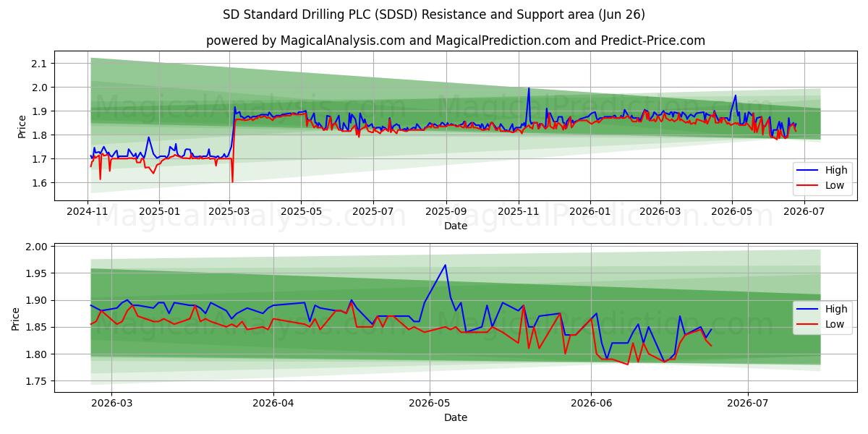Click 'High' in the upper chart legend
Viewport: 868px width, 434px height.
(835, 171)
